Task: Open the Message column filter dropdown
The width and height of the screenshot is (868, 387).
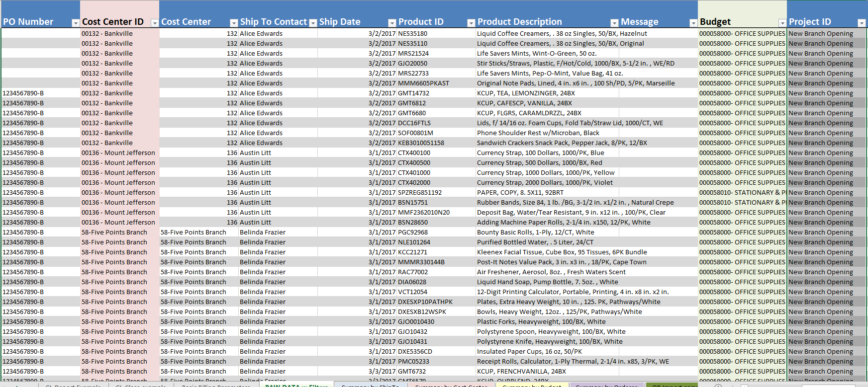Action: coord(693,23)
